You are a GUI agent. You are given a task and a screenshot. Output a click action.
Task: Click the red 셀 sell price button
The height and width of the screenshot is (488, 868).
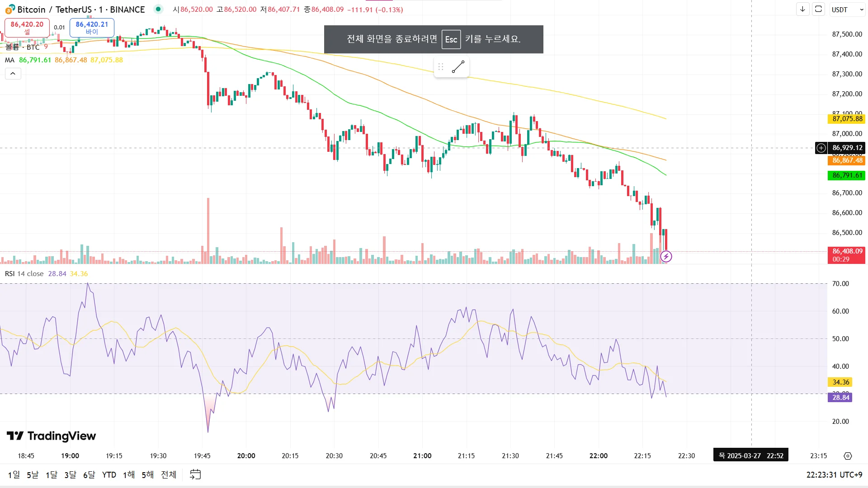27,28
